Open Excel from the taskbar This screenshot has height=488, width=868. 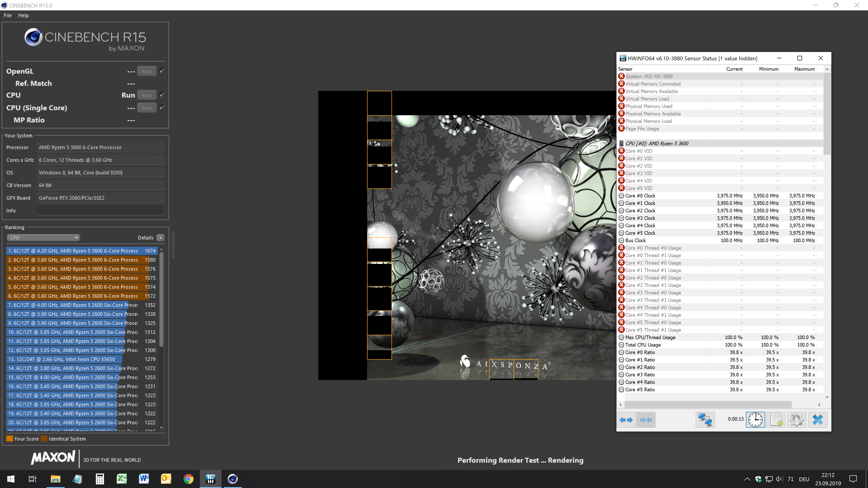(x=122, y=479)
